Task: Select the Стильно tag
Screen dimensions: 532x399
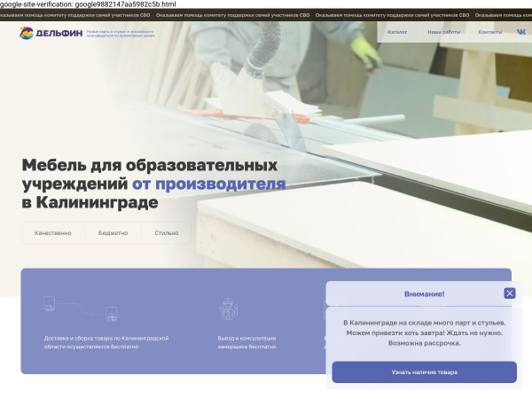Action: click(x=167, y=233)
